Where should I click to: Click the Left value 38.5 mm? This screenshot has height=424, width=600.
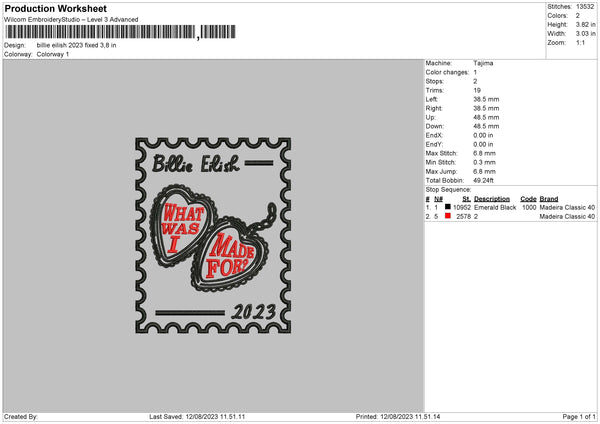(486, 99)
